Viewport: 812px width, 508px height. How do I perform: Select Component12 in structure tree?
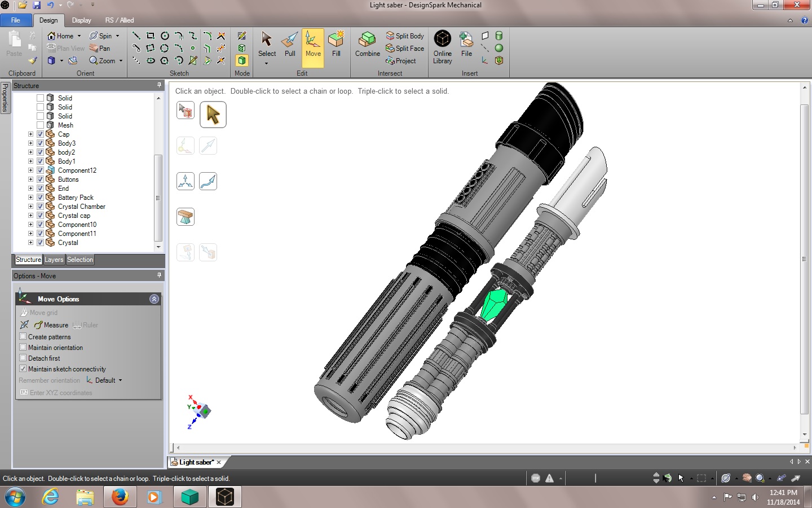(77, 170)
